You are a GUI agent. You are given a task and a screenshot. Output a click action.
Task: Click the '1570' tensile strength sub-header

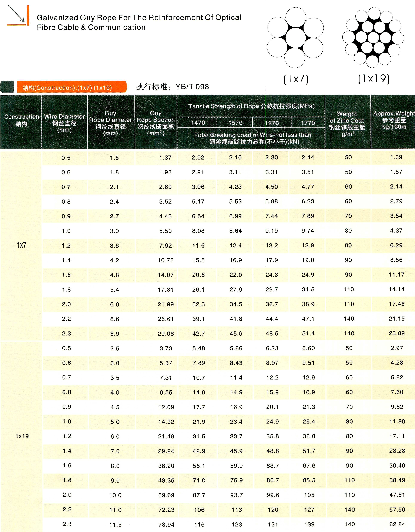coord(235,123)
